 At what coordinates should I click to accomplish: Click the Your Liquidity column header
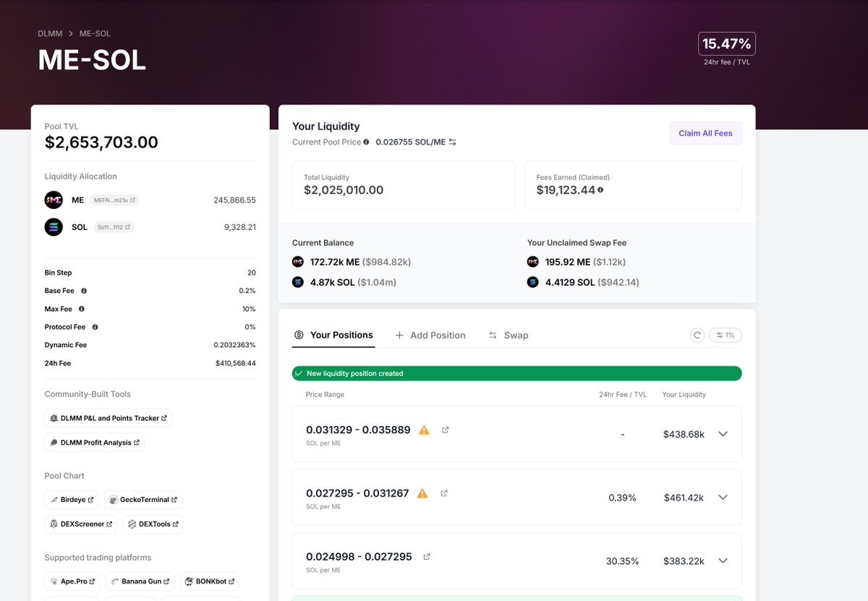pyautogui.click(x=684, y=394)
